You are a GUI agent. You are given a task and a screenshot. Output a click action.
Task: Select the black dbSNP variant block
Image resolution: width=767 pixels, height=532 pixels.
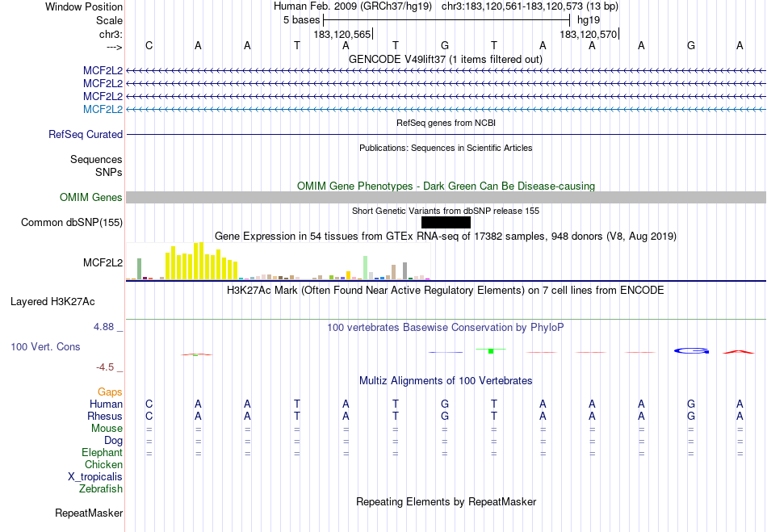[x=446, y=223]
